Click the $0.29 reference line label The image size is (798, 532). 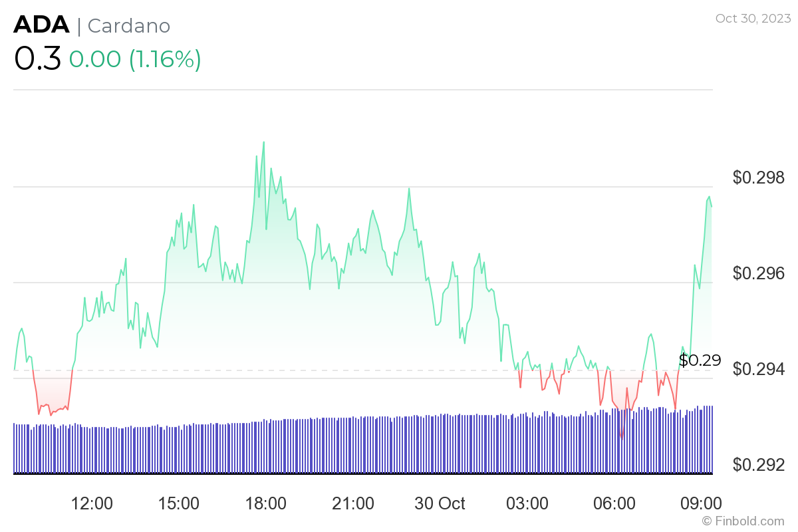[x=700, y=360]
